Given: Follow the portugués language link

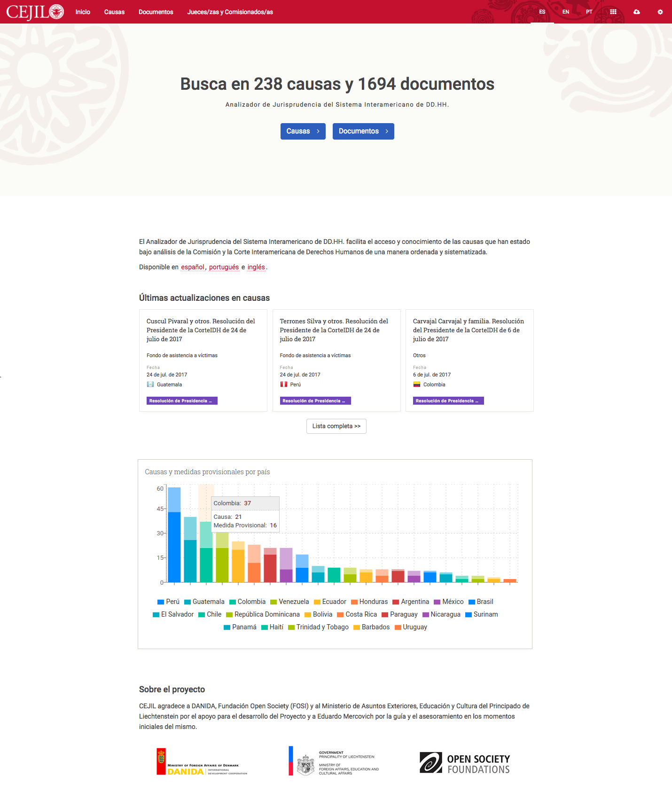Looking at the screenshot, I should point(224,267).
